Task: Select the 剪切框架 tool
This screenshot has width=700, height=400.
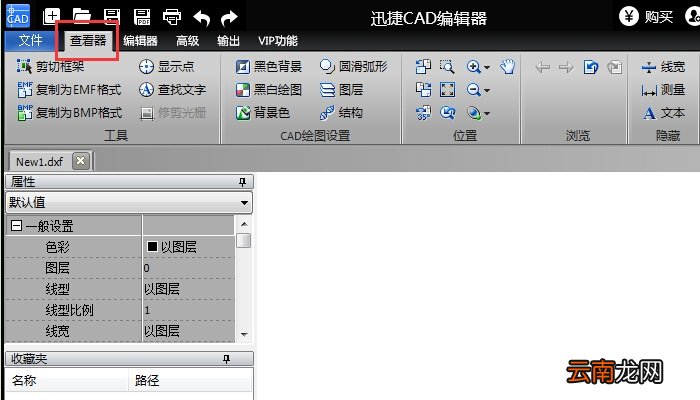Action: [x=50, y=67]
